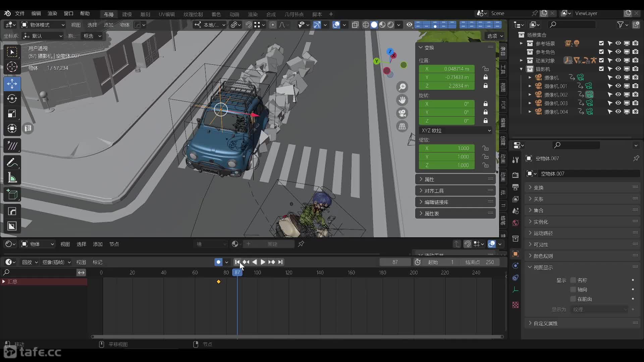This screenshot has width=644, height=362.
Task: Expand 摄像机.003 in the outliner
Action: point(530,103)
